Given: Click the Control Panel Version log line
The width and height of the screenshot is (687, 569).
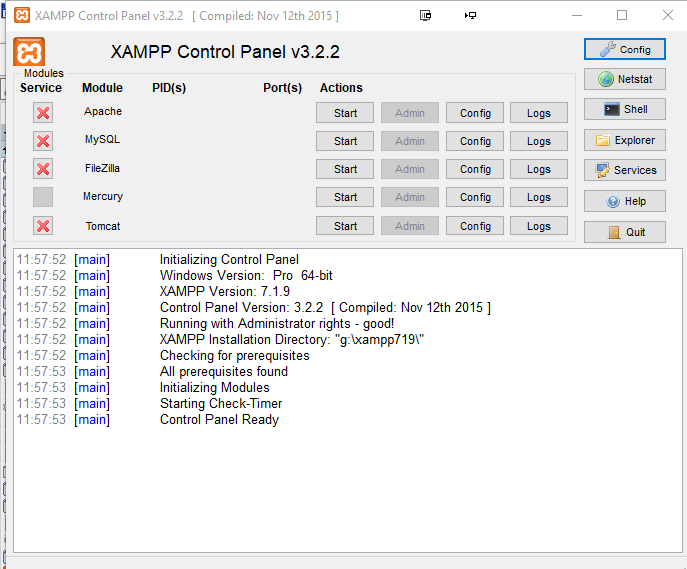Looking at the screenshot, I should [326, 307].
